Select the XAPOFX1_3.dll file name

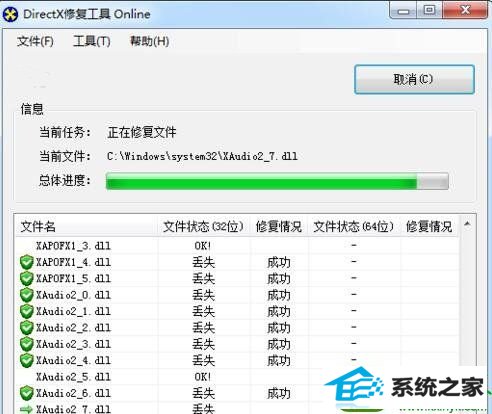click(73, 246)
